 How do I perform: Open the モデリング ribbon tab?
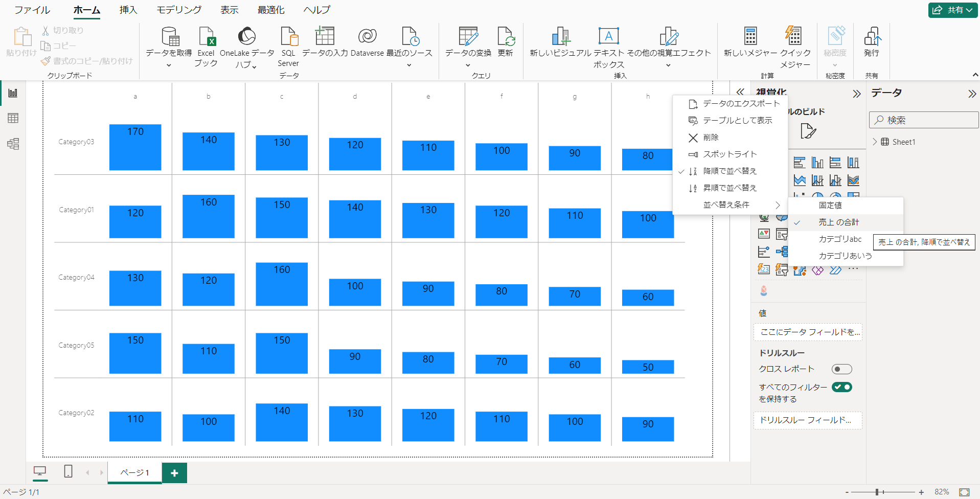(179, 10)
